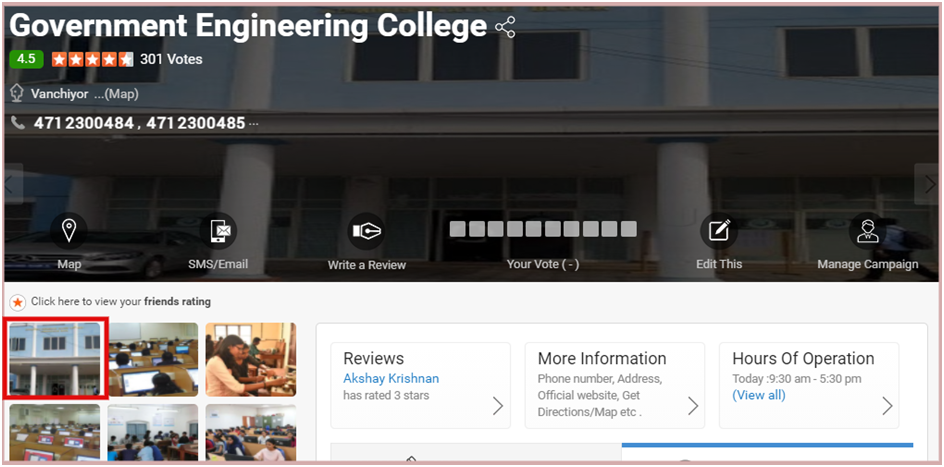
Task: Click the Government Engineering College title
Action: pos(248,27)
